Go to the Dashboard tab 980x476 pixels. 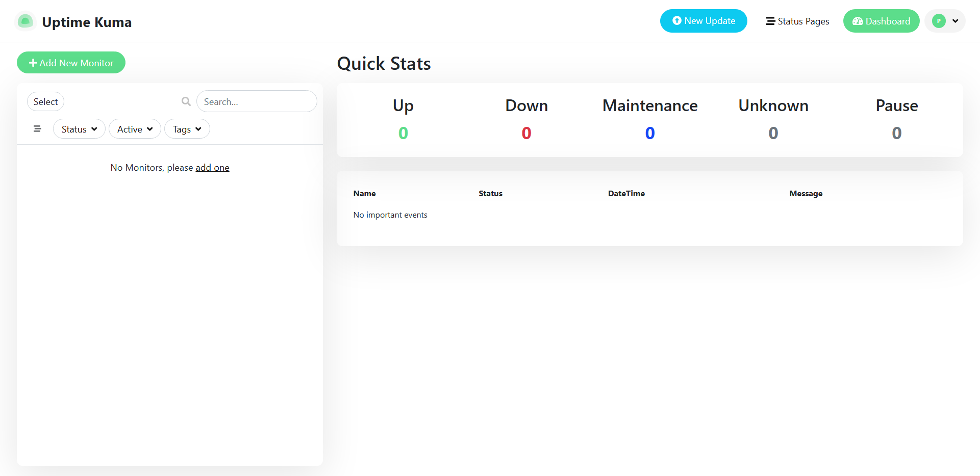pyautogui.click(x=881, y=21)
